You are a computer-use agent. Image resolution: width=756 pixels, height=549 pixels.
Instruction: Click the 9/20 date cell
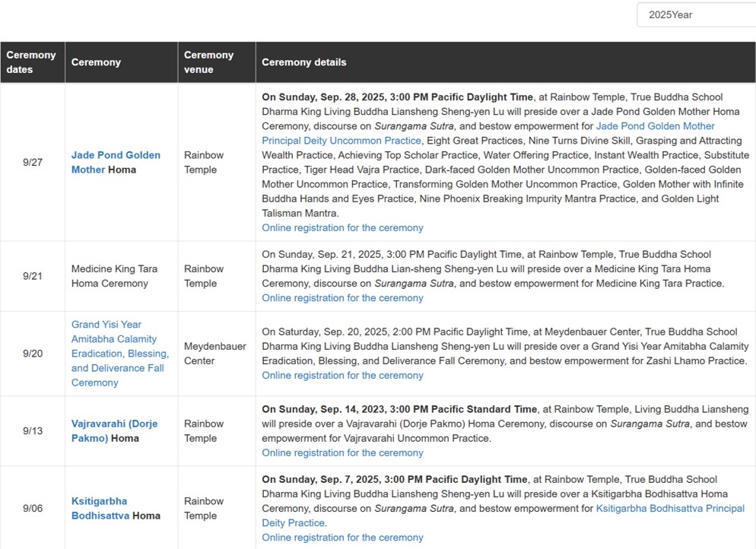33,354
